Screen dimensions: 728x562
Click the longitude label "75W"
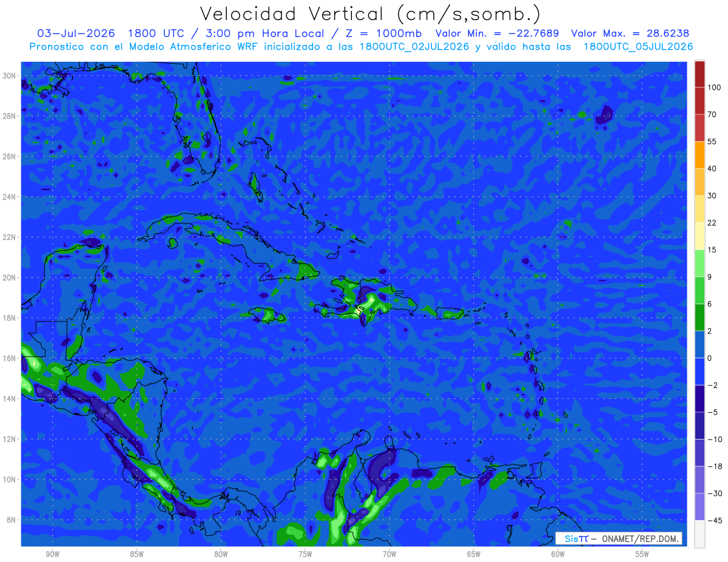[x=305, y=554]
